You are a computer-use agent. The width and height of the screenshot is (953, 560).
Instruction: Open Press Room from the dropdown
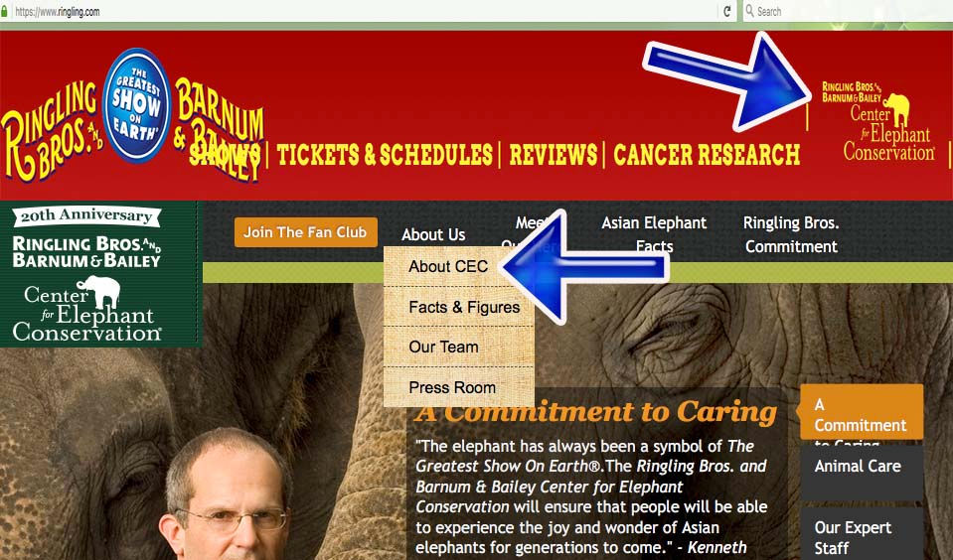pos(452,387)
